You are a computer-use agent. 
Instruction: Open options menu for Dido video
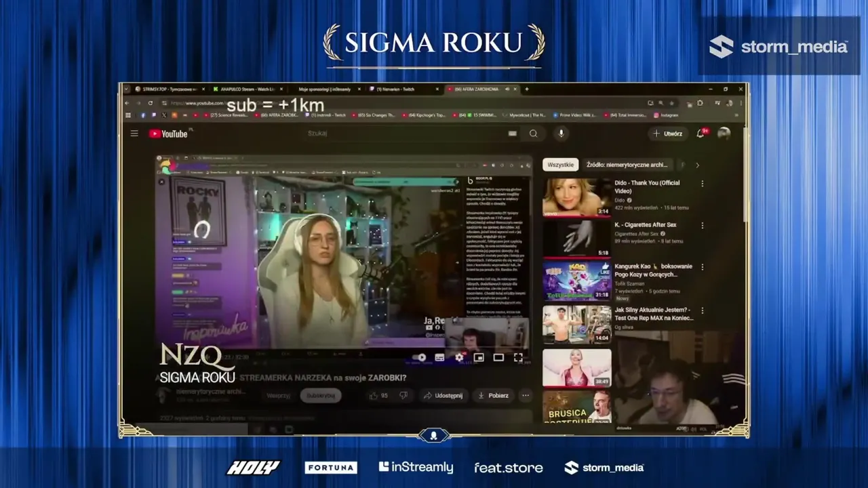click(x=702, y=184)
